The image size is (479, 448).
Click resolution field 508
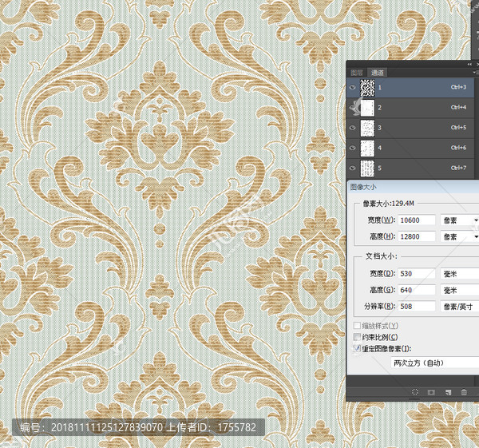(417, 306)
